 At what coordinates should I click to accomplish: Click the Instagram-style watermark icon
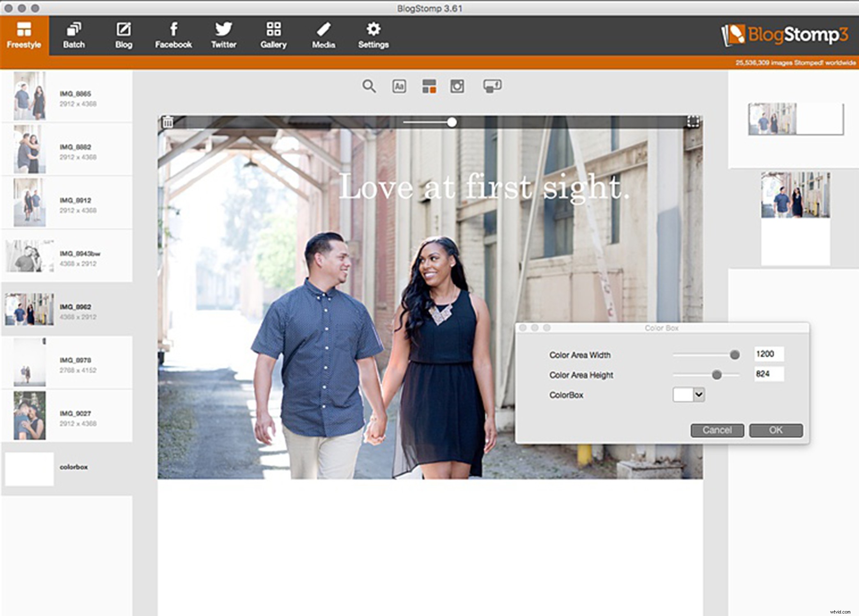click(457, 86)
